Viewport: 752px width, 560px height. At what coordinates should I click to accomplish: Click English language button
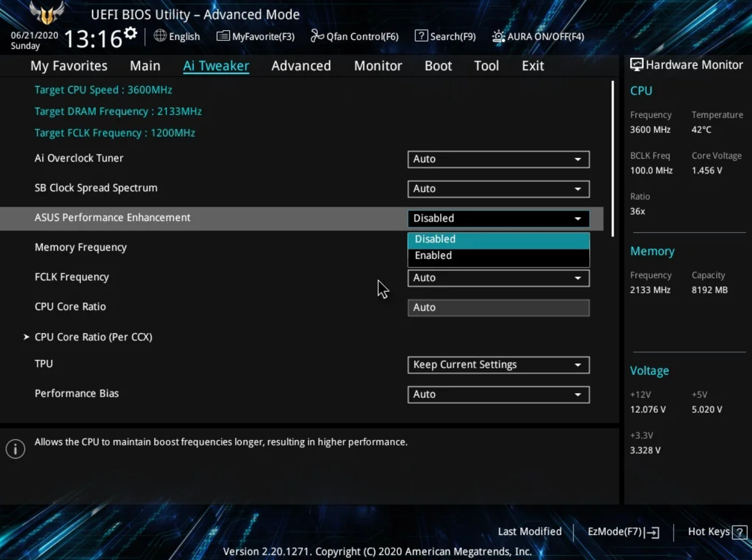pos(177,36)
